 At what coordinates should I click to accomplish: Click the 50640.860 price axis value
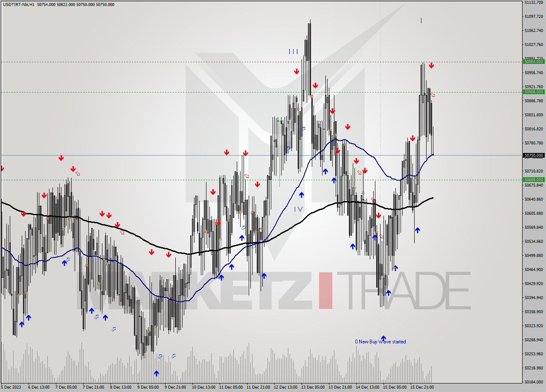[x=534, y=199]
